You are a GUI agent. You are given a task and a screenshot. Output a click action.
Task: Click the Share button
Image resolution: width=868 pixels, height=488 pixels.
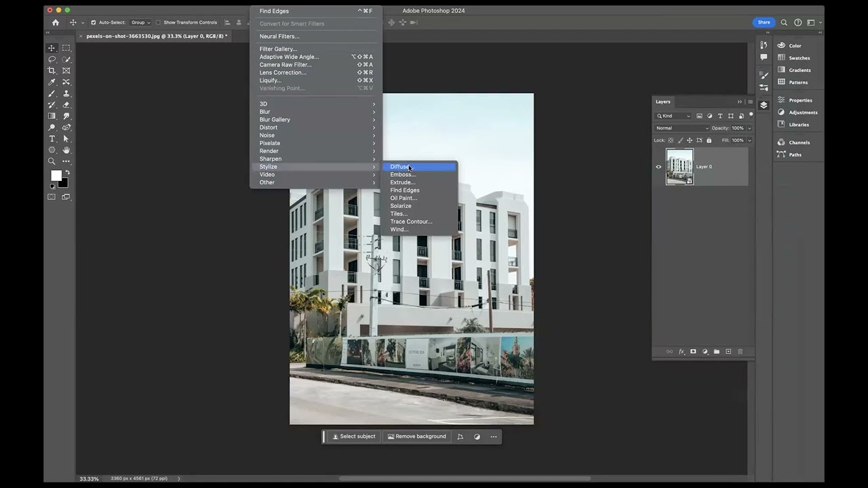click(764, 22)
